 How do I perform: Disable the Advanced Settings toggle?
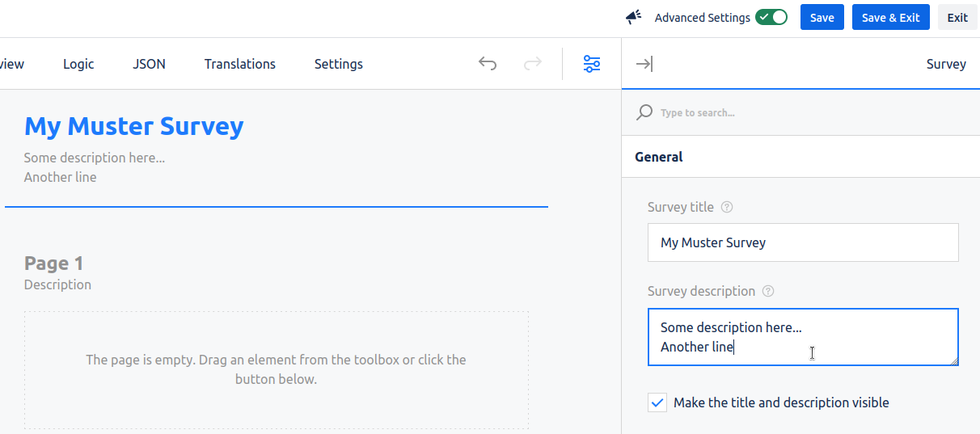tap(771, 17)
